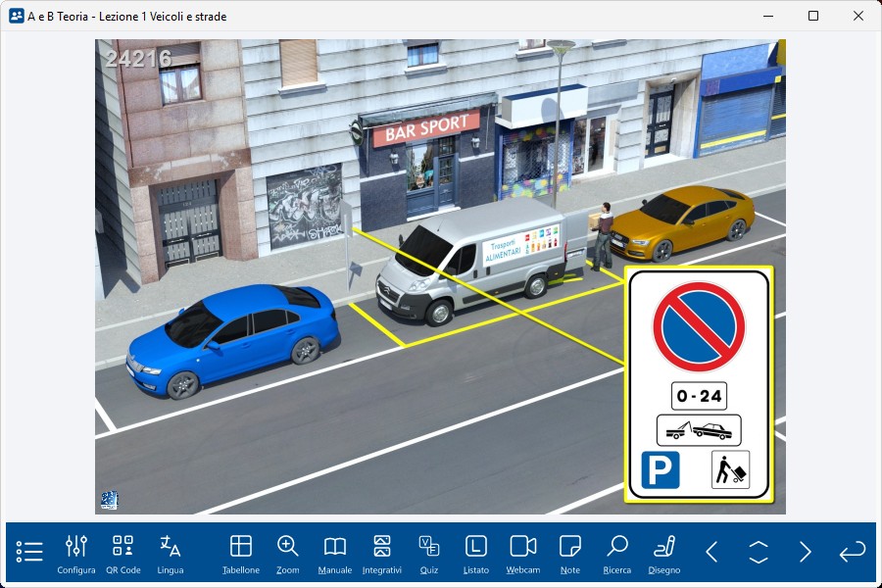882x588 pixels.
Task: Open the Integrativi materials
Action: coord(382,553)
